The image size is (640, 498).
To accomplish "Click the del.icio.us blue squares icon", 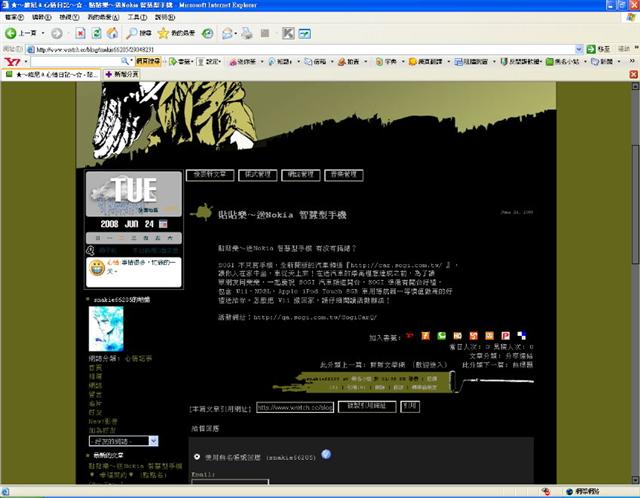I will (x=522, y=336).
